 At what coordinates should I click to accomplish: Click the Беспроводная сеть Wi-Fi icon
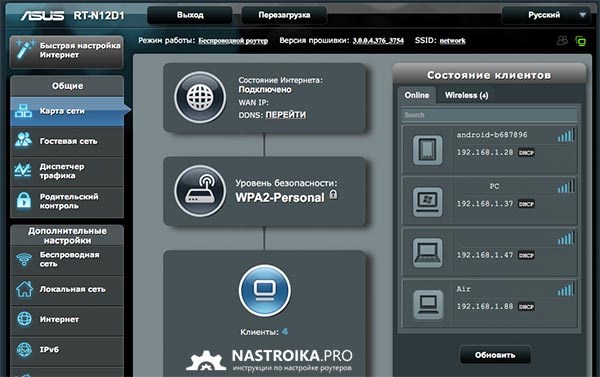click(x=24, y=259)
